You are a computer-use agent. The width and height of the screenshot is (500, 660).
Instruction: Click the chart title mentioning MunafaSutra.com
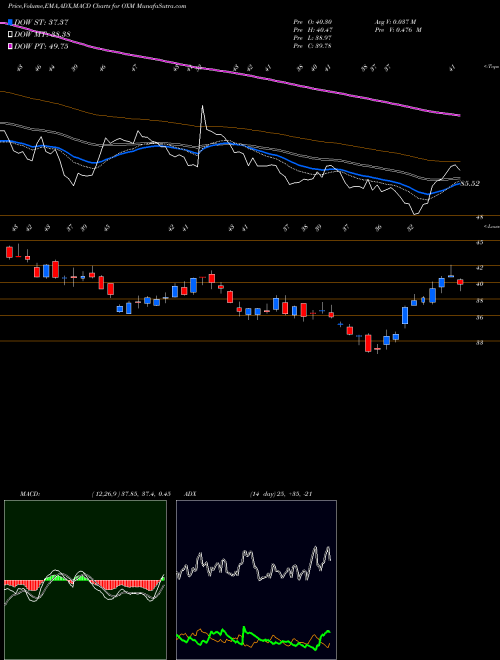pos(97,6)
